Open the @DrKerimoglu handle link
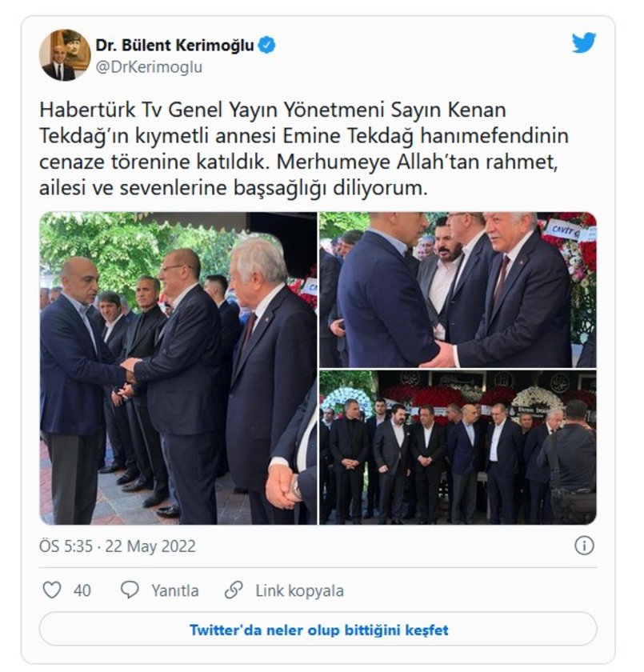This screenshot has width=644, height=672. (x=149, y=68)
